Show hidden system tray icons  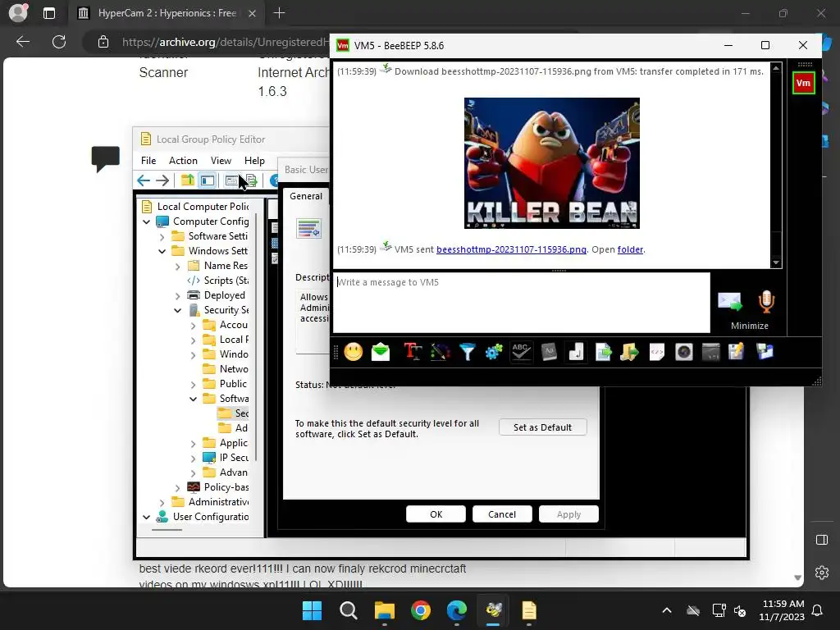coord(666,610)
